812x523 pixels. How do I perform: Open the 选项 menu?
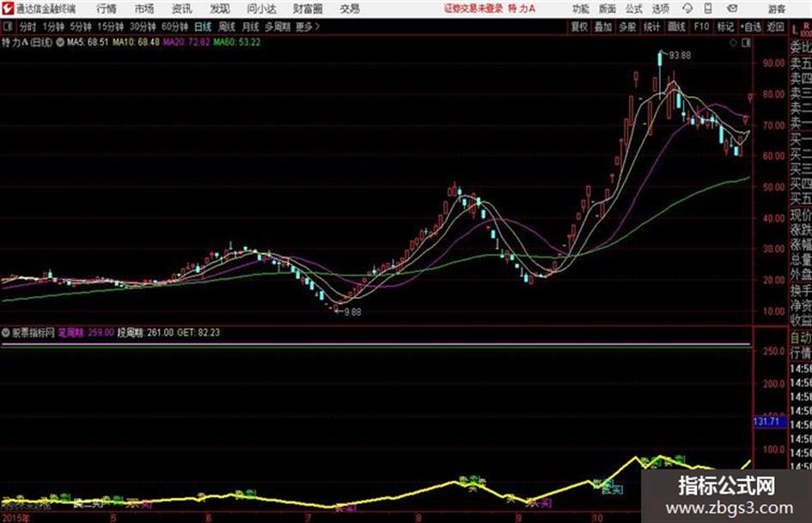661,9
